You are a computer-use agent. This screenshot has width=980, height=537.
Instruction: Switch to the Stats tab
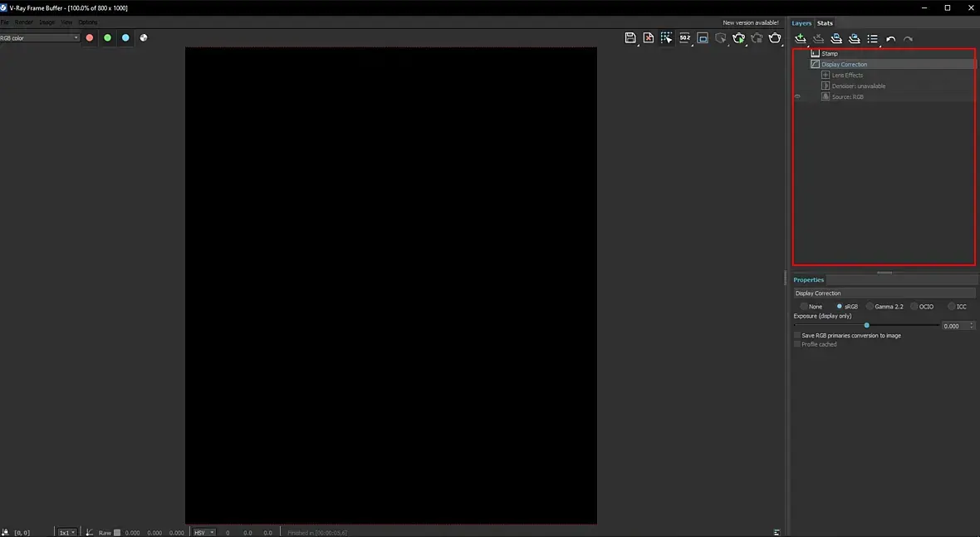[x=825, y=23]
